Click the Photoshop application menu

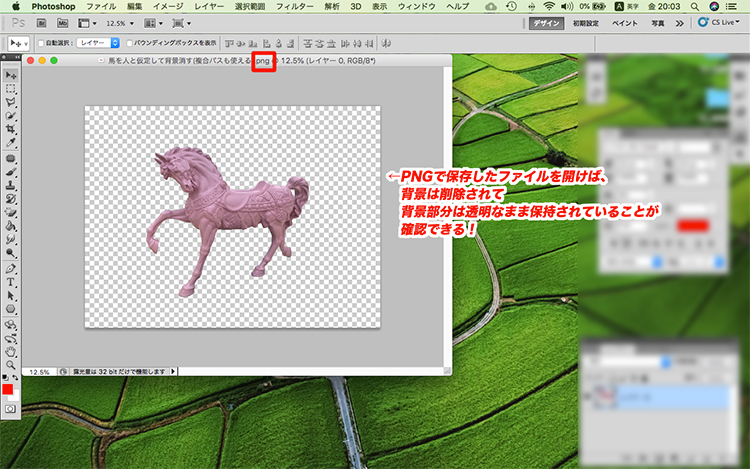(x=53, y=6)
